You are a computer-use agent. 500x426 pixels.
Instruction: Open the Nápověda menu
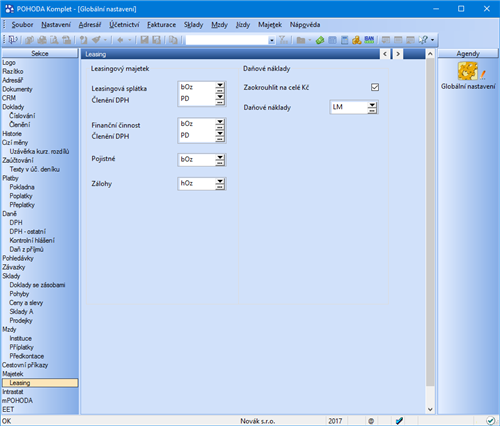pos(305,25)
